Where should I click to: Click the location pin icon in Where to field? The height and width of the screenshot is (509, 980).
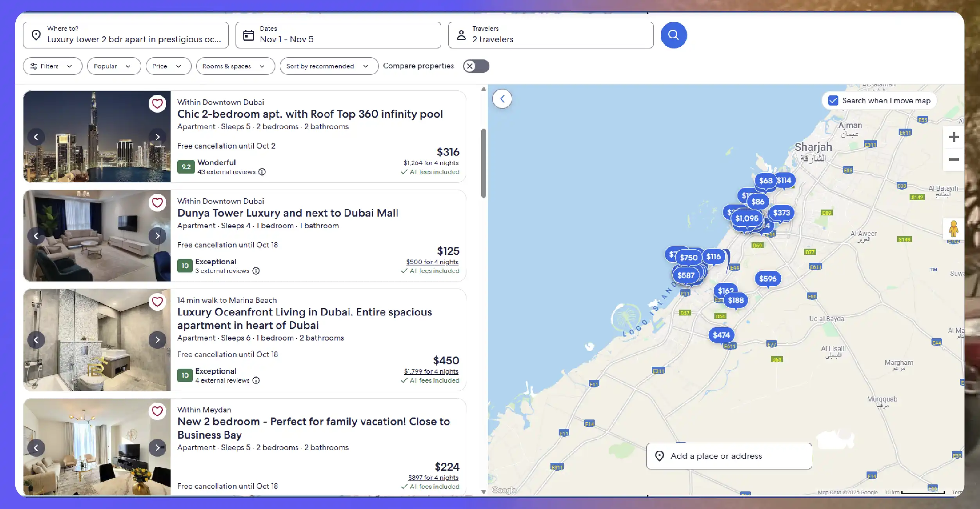36,35
